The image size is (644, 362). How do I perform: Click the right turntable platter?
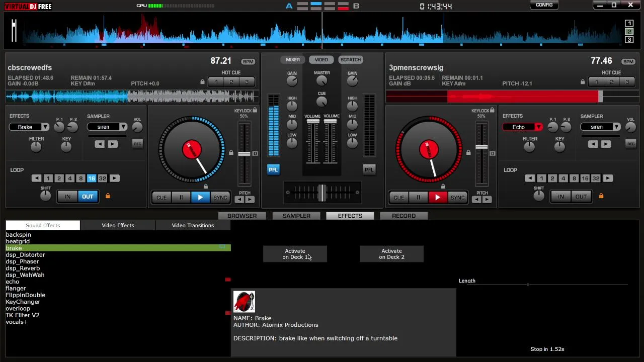tap(429, 150)
